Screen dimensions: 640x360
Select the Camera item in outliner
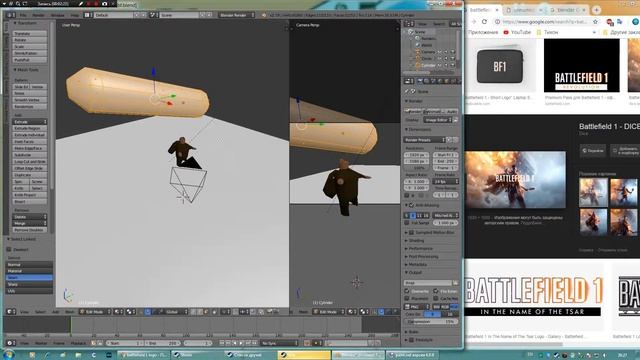(428, 52)
